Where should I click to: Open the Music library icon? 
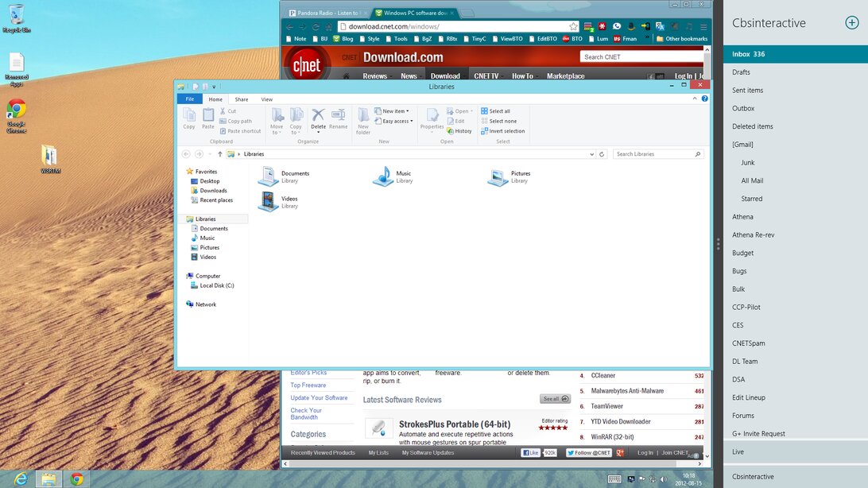pos(383,176)
